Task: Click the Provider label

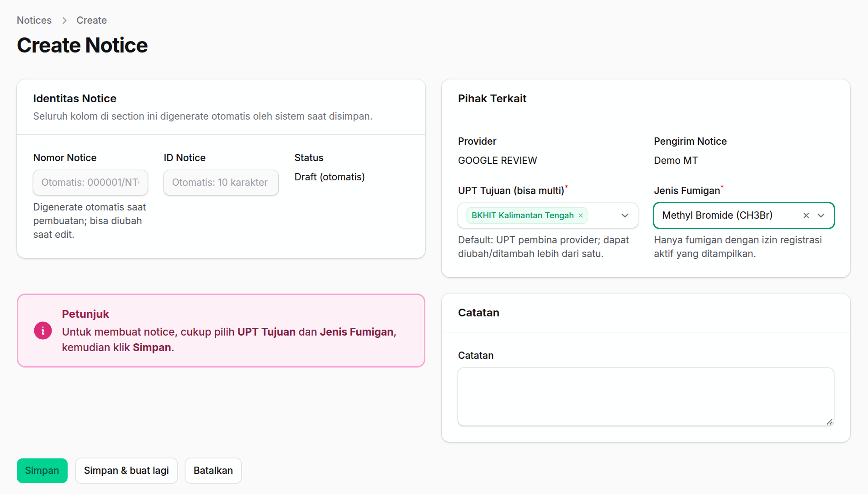Action: click(477, 142)
